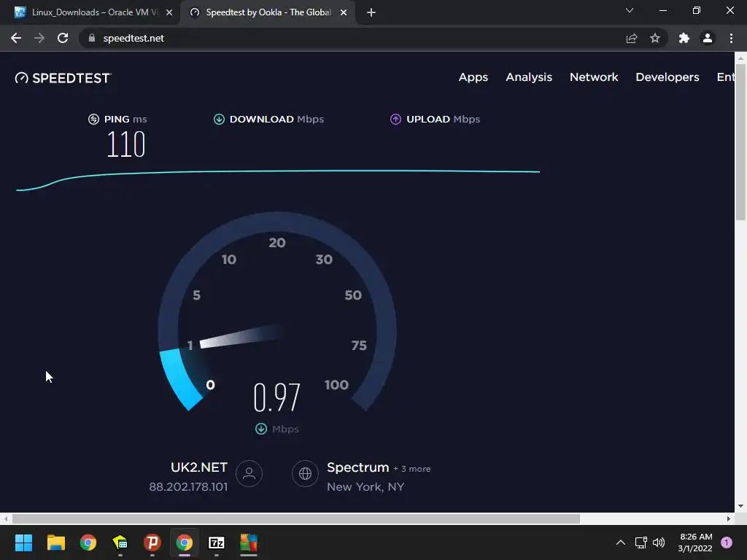Open the Windows Start menu
Viewport: 747px width, 560px height.
[23, 542]
